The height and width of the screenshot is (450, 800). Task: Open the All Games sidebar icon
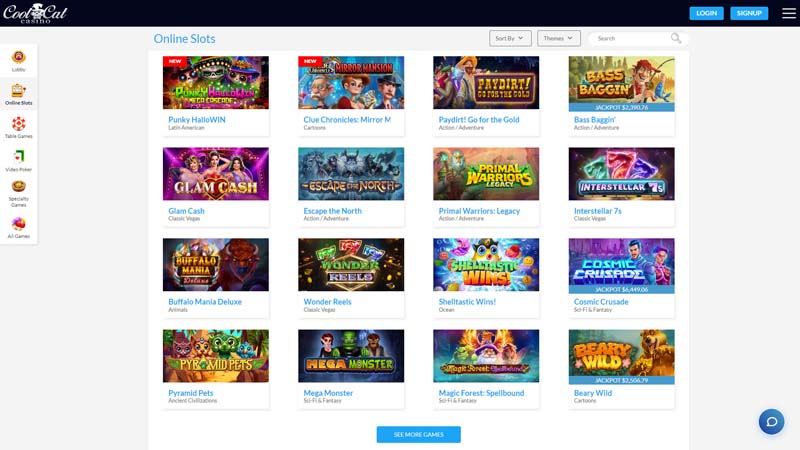click(18, 223)
